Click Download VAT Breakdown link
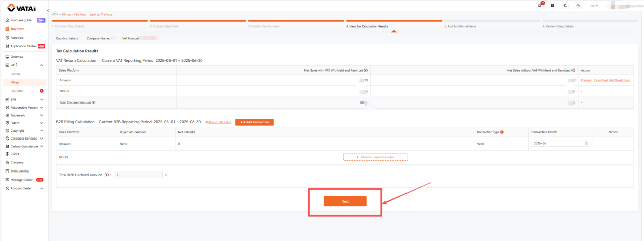This screenshot has height=241, width=644. point(613,80)
